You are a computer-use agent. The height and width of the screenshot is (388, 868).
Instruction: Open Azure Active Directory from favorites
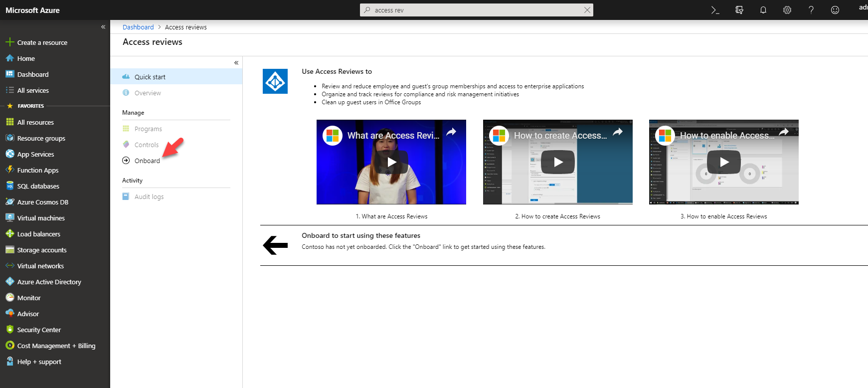click(x=49, y=282)
